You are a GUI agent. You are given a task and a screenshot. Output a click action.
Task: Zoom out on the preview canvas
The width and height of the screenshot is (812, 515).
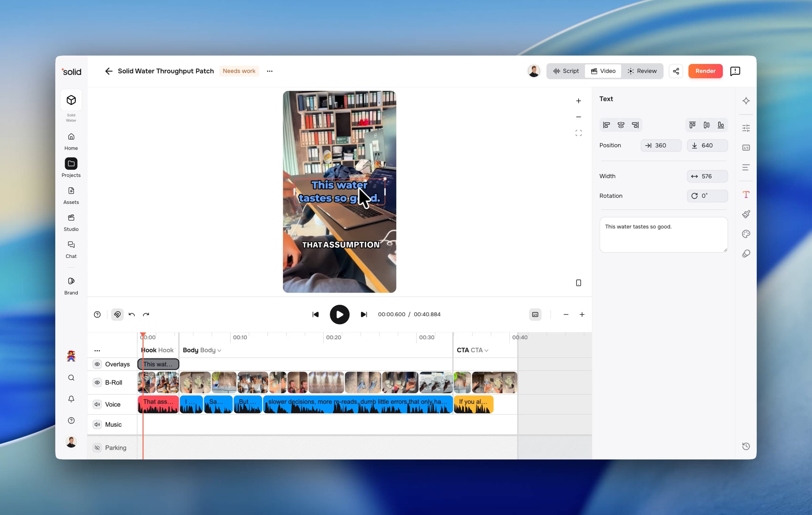(x=579, y=117)
